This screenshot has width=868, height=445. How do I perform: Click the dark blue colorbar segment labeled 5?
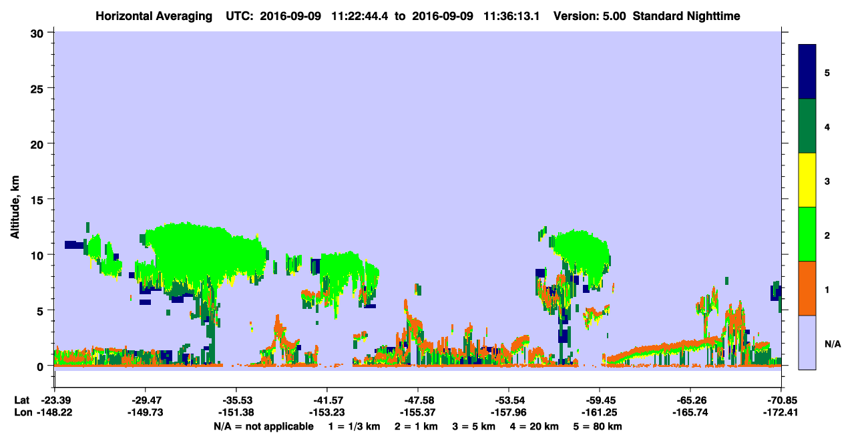(x=807, y=72)
